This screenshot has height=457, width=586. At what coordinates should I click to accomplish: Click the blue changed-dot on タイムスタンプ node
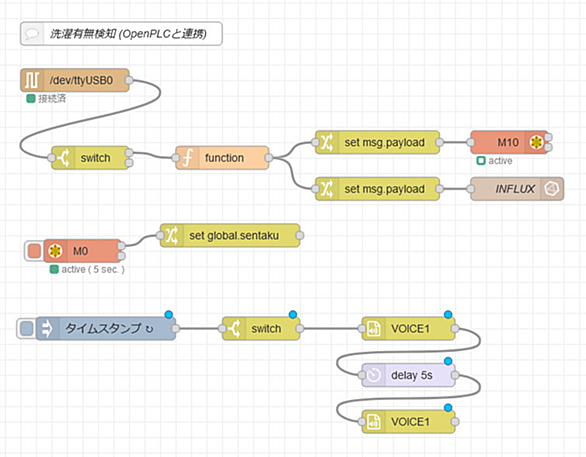(x=169, y=314)
